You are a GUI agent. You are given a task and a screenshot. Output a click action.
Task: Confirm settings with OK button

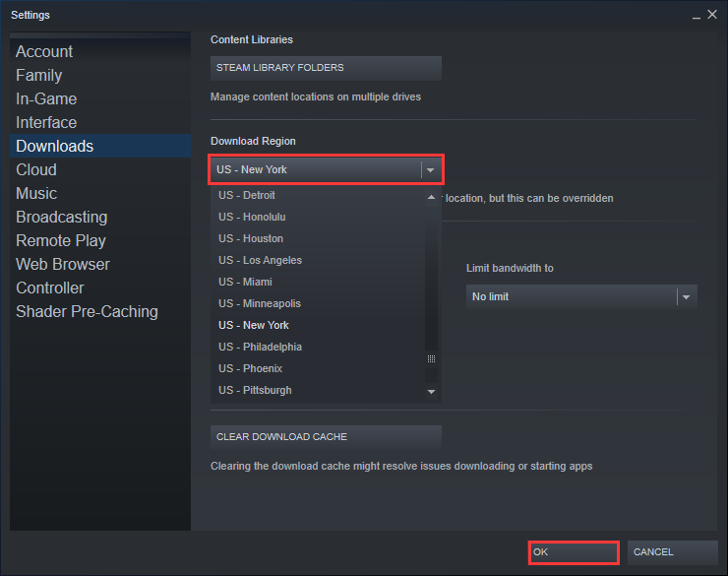click(x=574, y=552)
